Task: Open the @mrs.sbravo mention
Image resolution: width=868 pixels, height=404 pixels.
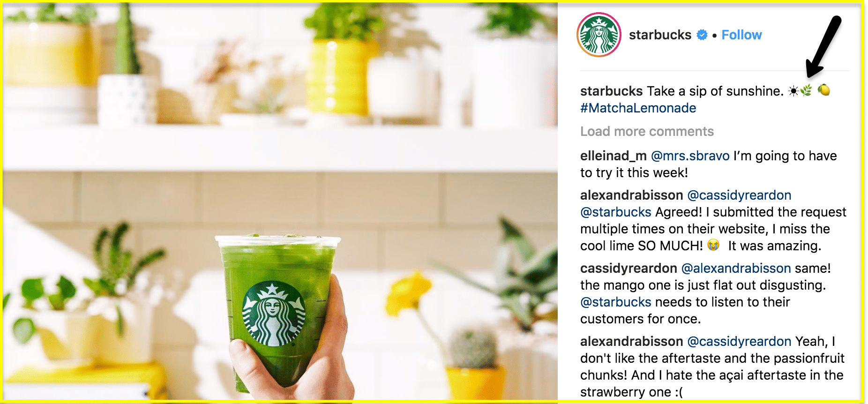Action: click(x=690, y=156)
